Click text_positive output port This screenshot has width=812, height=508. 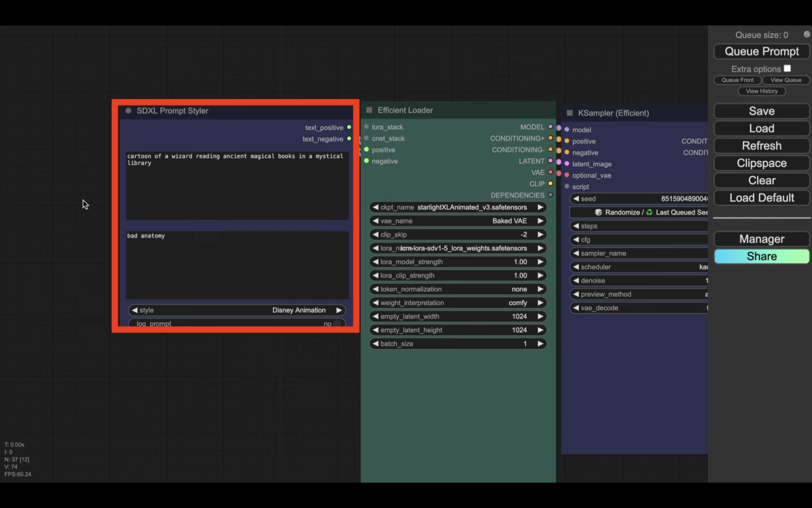tap(349, 127)
